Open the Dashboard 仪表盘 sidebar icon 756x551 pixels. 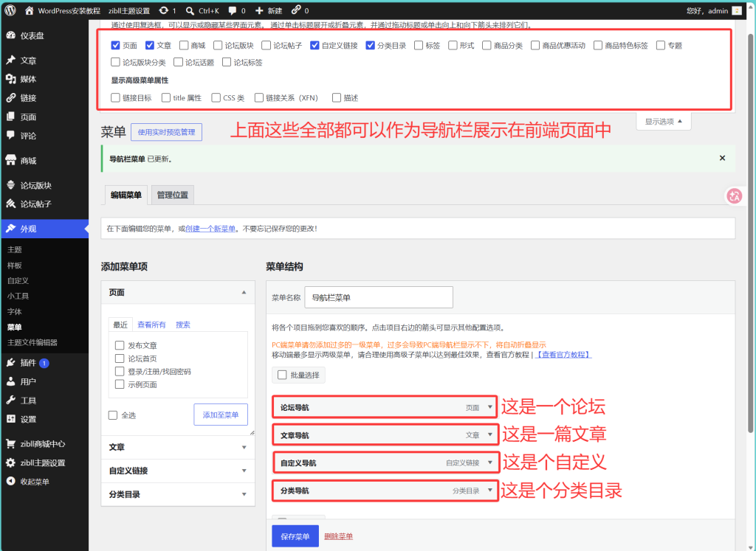pyautogui.click(x=10, y=35)
